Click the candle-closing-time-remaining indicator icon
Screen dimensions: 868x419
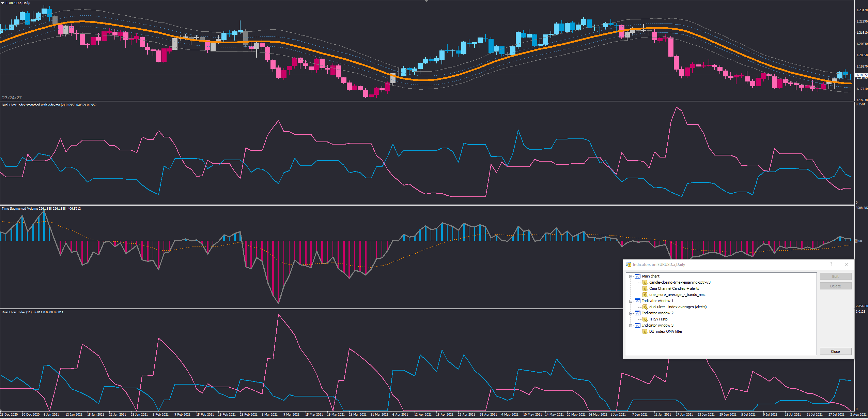point(645,283)
